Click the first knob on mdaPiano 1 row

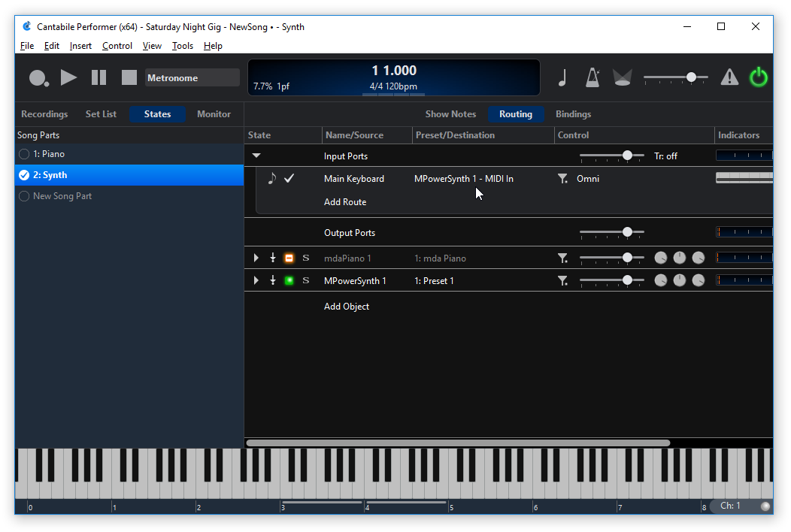(x=660, y=258)
